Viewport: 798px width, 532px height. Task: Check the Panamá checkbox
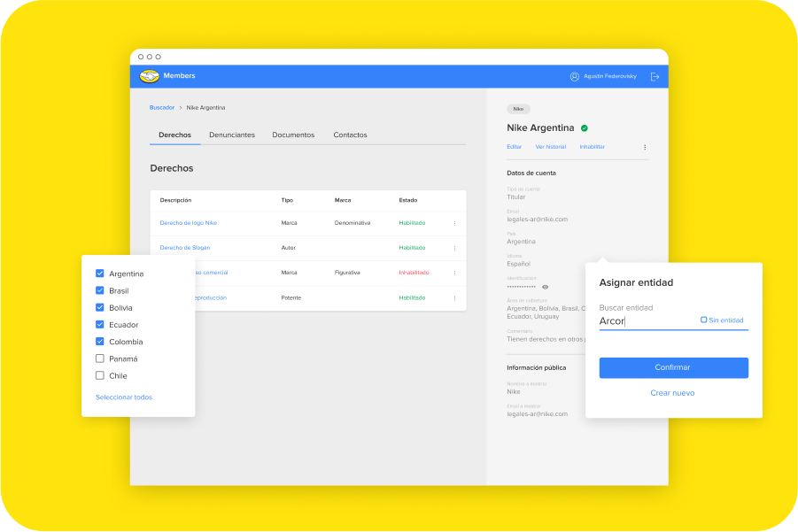(100, 359)
